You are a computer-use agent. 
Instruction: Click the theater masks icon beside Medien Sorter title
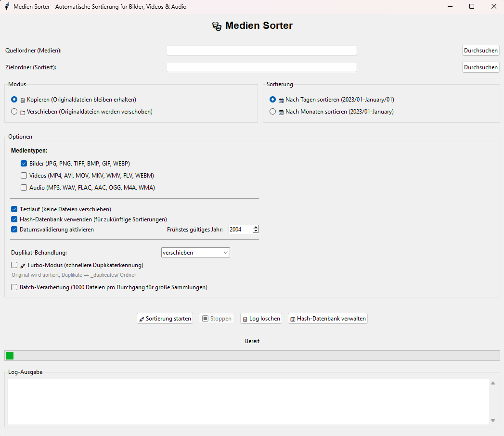pos(217,26)
